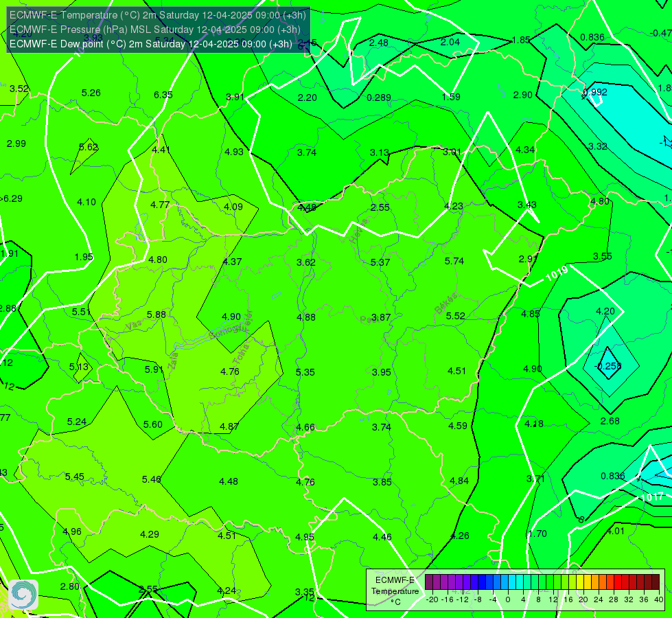
Task: Click the 5.26 temperature value
Action: pyautogui.click(x=91, y=93)
